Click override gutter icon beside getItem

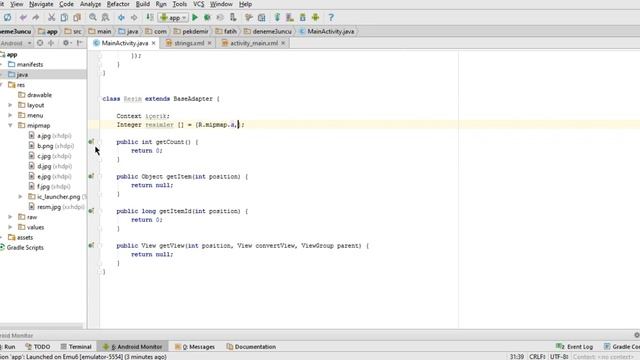pos(91,176)
